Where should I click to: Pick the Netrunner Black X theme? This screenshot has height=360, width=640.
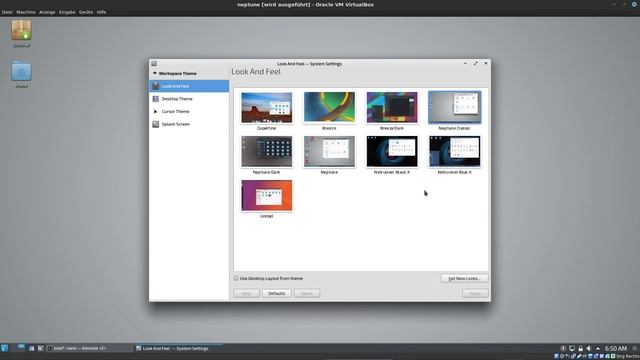(x=392, y=152)
